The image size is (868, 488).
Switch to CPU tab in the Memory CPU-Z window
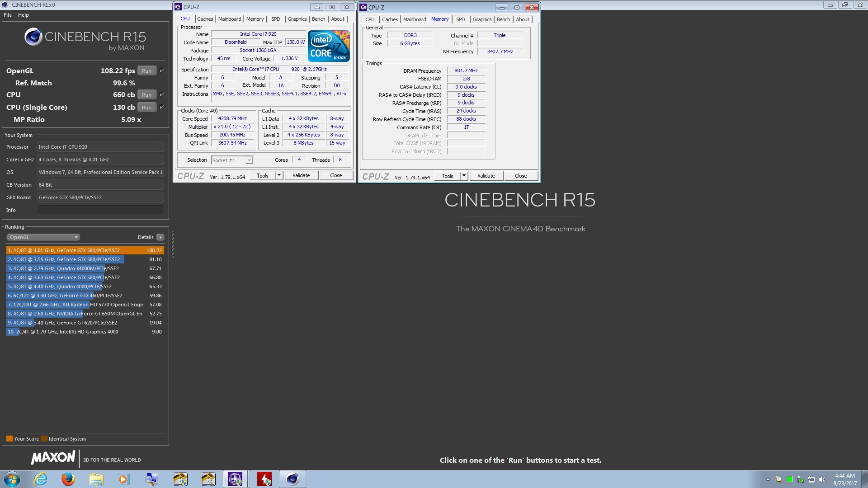click(370, 19)
